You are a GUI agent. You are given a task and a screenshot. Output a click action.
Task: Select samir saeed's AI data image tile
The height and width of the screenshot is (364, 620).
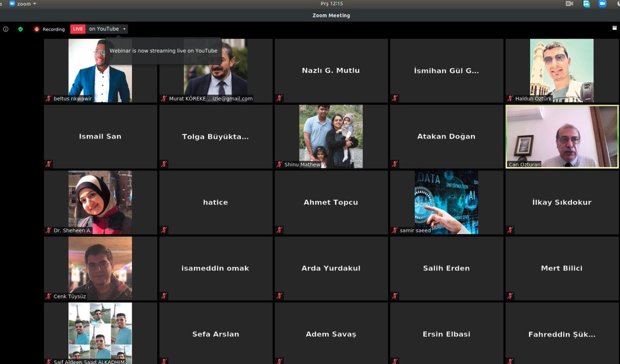[x=446, y=202]
